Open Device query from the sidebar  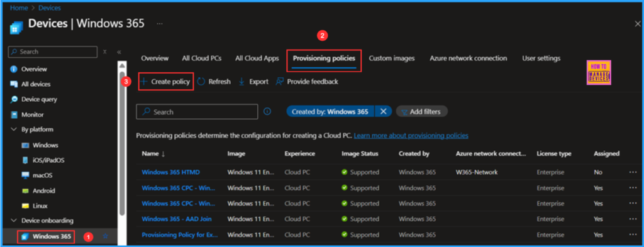pyautogui.click(x=39, y=99)
